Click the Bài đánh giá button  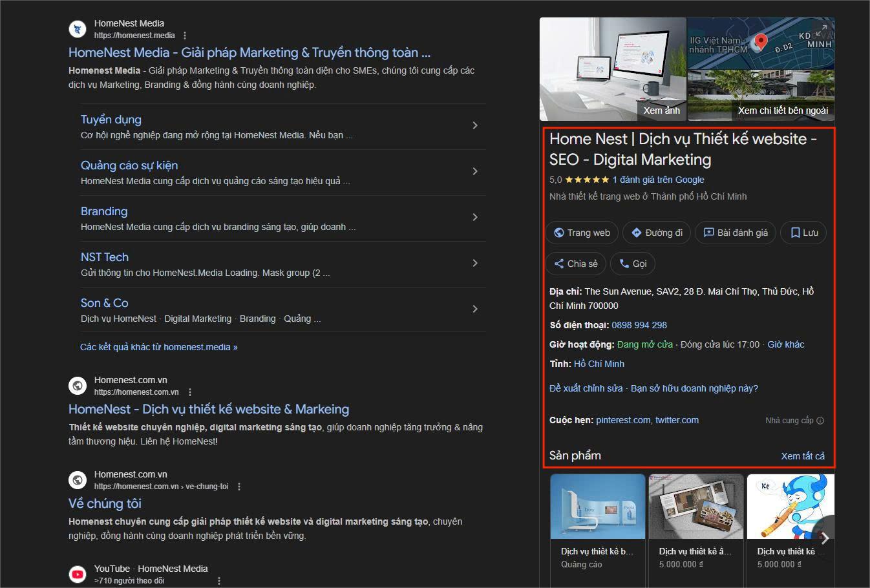[736, 233]
